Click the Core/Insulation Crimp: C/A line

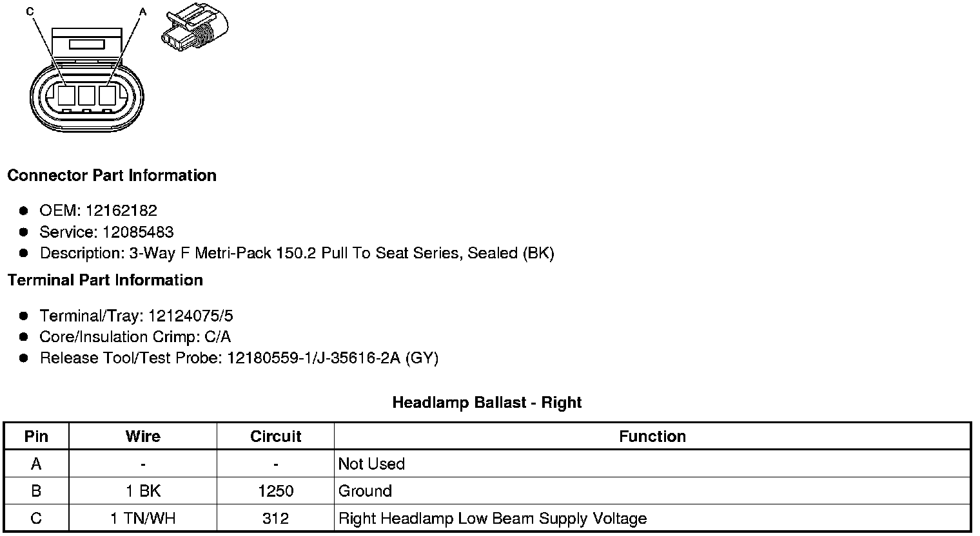pyautogui.click(x=135, y=337)
